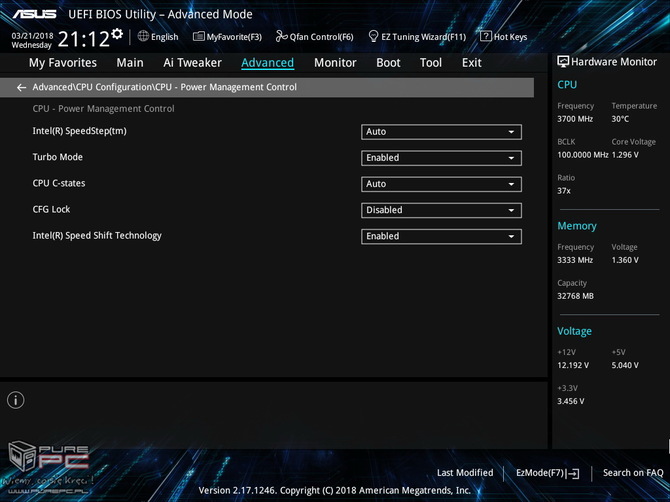Click Memory section heading
670x502 pixels.
(577, 226)
